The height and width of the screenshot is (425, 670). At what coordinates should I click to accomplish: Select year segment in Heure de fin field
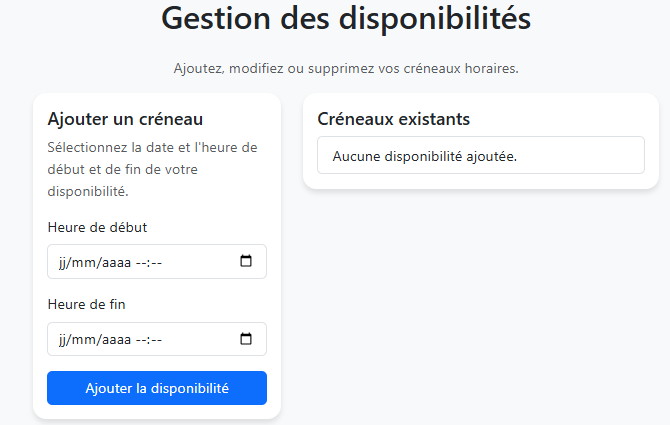tap(114, 340)
